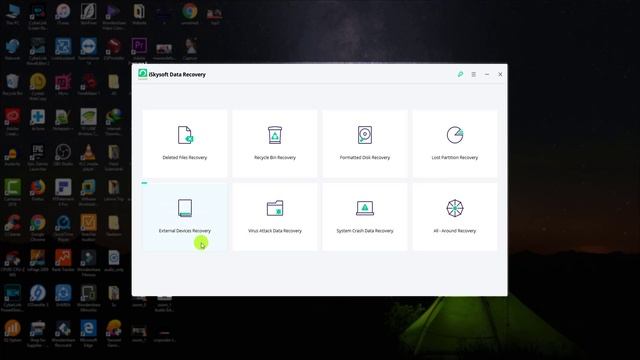The image size is (640, 360).
Task: Select the Network desktop icon
Action: click(13, 50)
